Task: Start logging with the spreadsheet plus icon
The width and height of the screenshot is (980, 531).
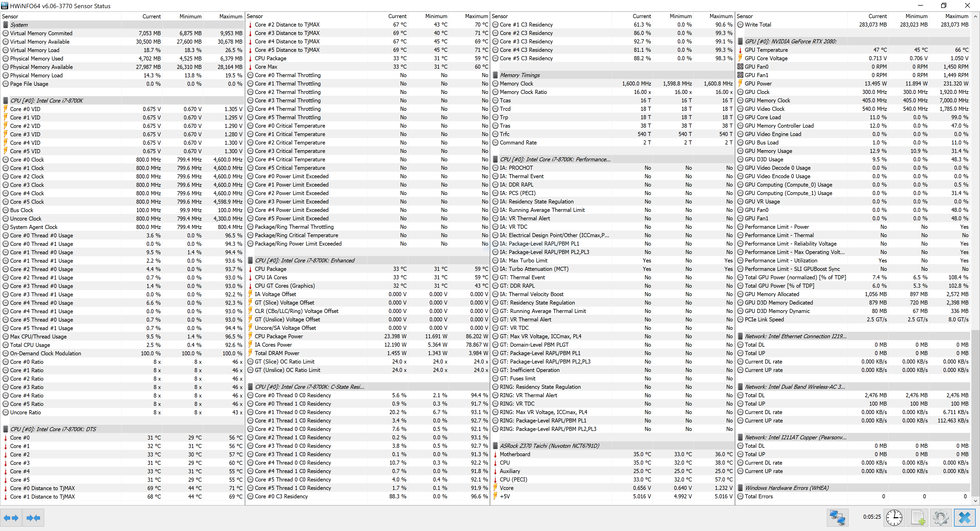Action: [918, 518]
